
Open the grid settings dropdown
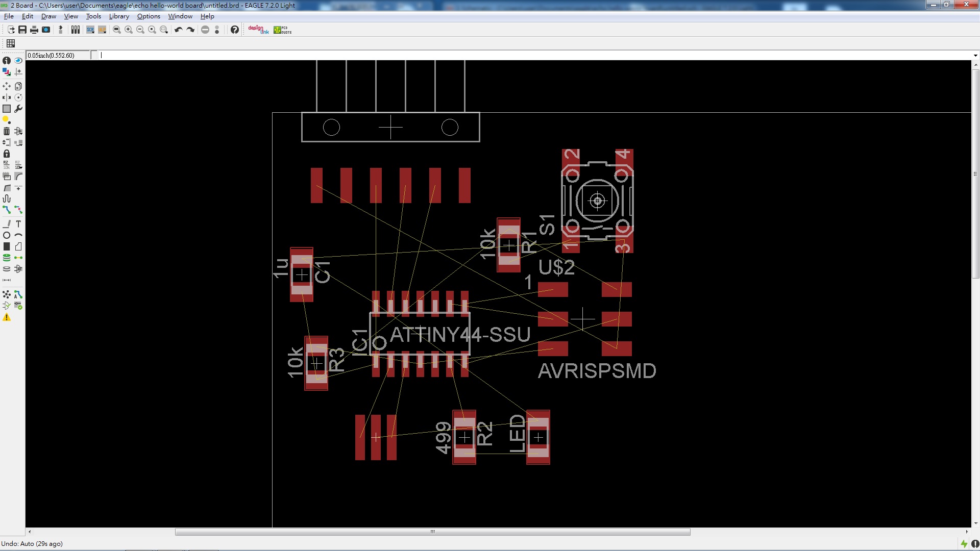point(11,43)
